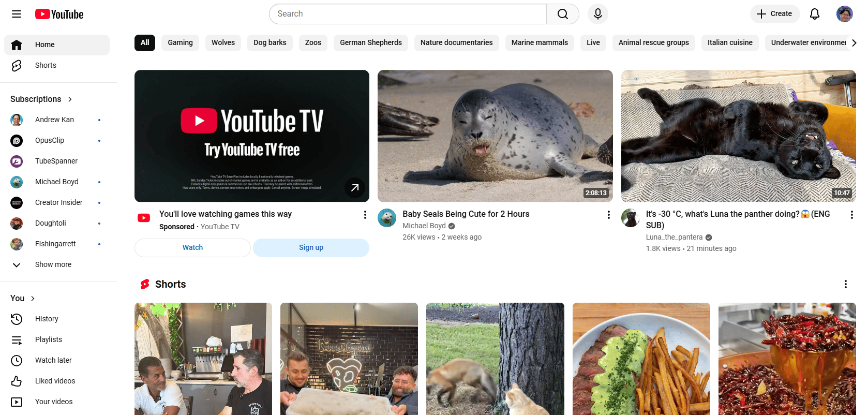Select the Gaming filter chip
Viewport: 868px width, 415px height.
tap(180, 42)
